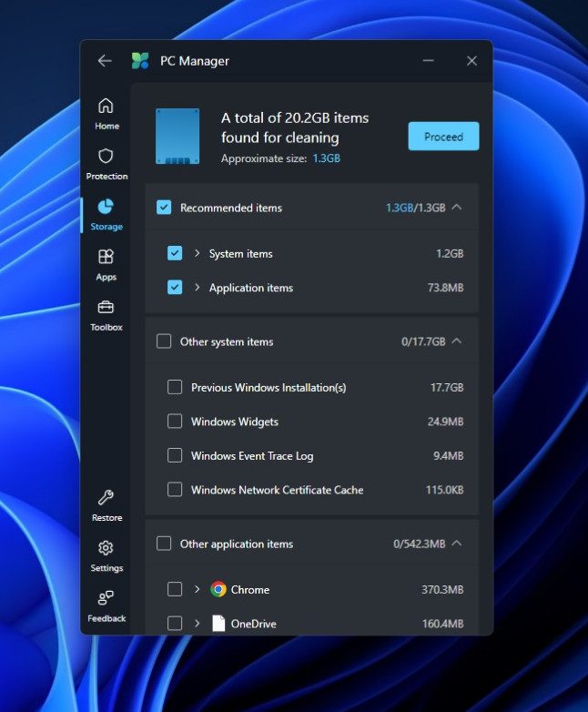This screenshot has width=588, height=712.
Task: Click the 'System items' label
Action: pos(240,253)
